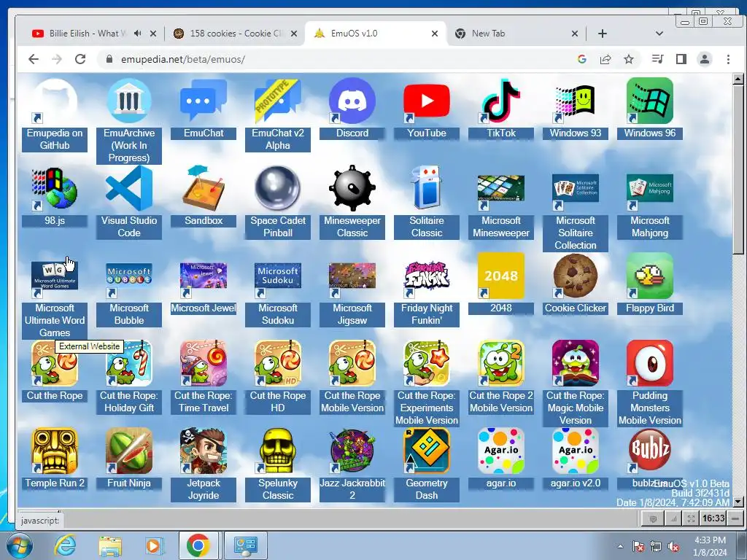Open the Windows 93 icon

point(575,101)
